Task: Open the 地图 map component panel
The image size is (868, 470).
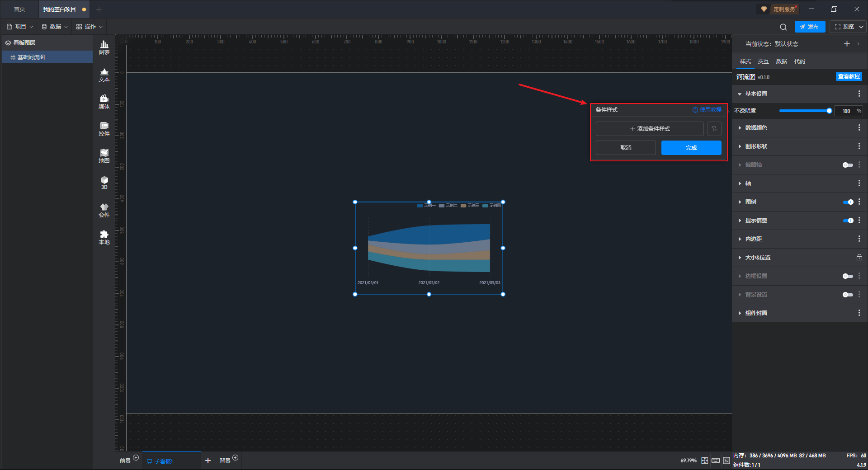Action: (x=104, y=156)
